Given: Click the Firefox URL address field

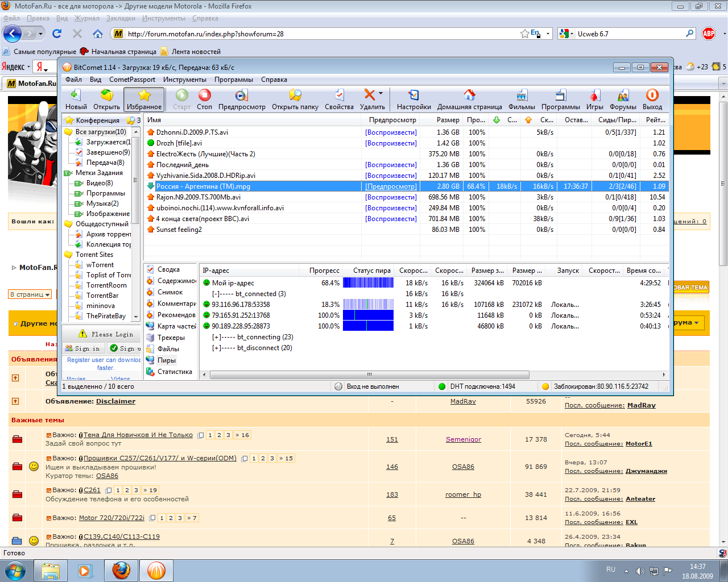Looking at the screenshot, I should pyautogui.click(x=321, y=34).
